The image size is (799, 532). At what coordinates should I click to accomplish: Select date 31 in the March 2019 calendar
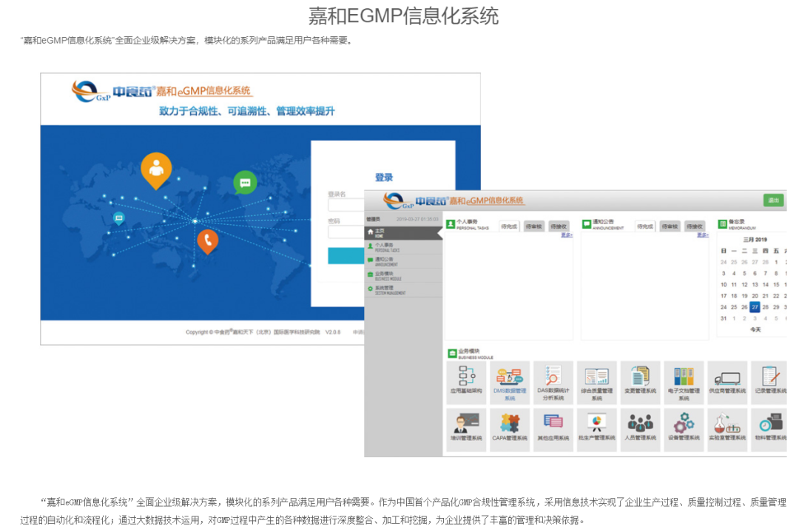724,318
